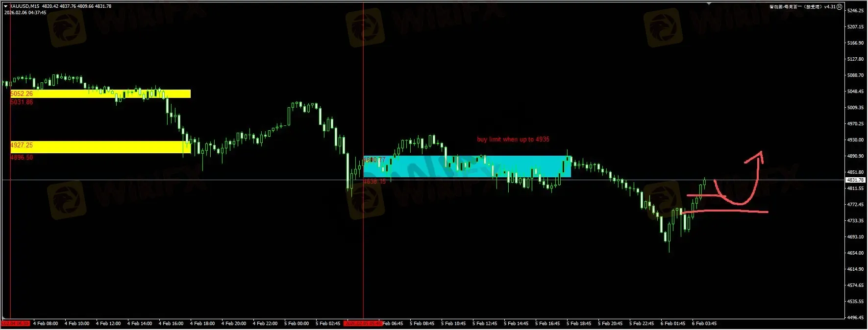Image resolution: width=868 pixels, height=330 pixels.
Task: Click the '5 Feb 14:45' time label
Action: [516, 324]
